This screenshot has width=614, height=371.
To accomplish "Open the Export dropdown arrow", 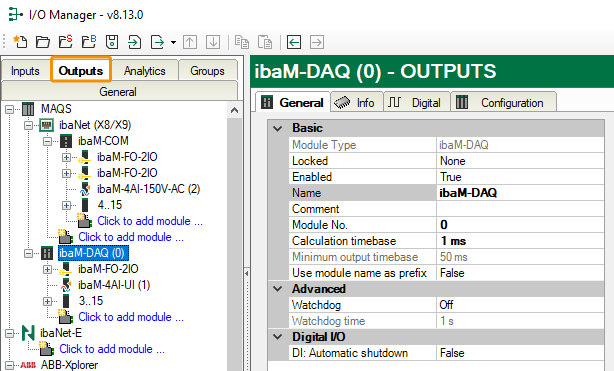I will pos(173,42).
